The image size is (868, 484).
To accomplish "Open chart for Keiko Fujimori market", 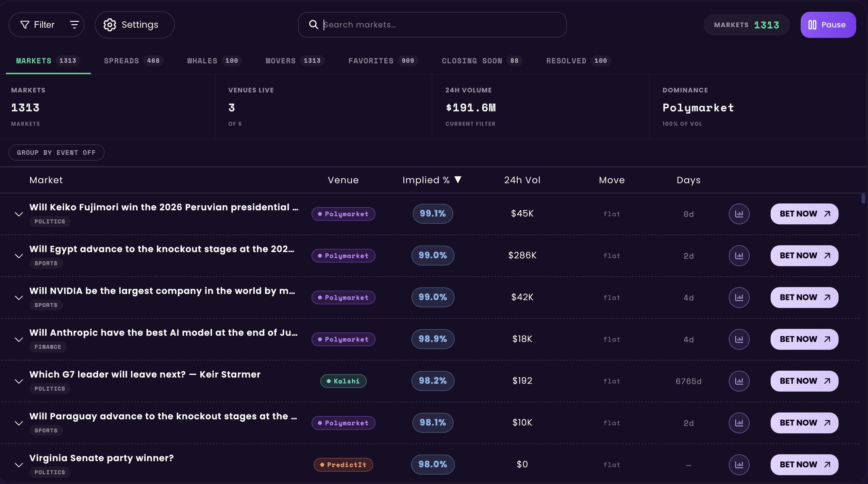I will 739,214.
